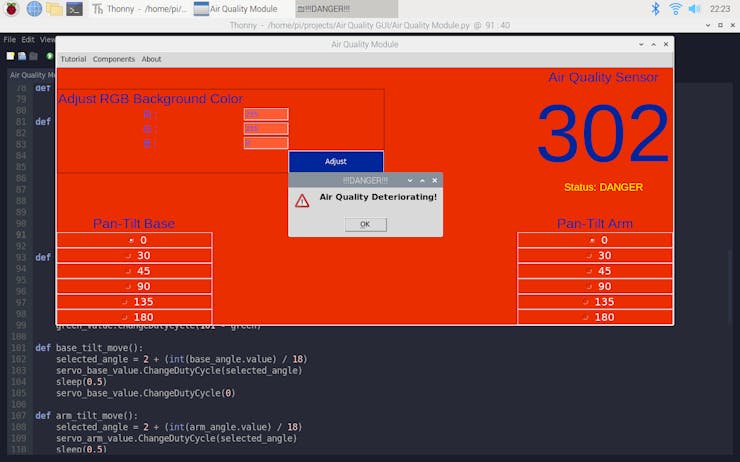The height and width of the screenshot is (462, 740).
Task: Close the Air Quality Module window
Action: pyautogui.click(x=666, y=44)
